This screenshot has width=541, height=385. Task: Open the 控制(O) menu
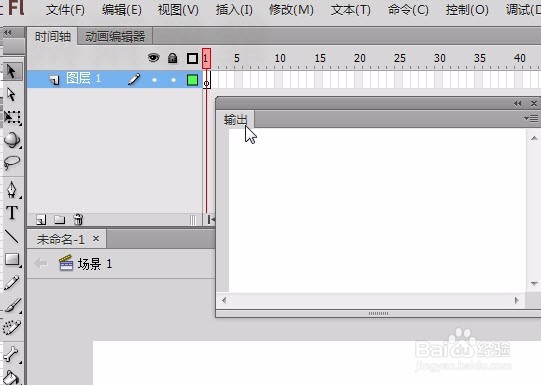(x=467, y=10)
